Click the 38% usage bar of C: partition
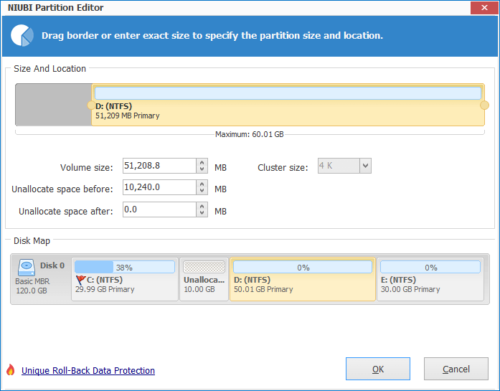 [x=125, y=267]
